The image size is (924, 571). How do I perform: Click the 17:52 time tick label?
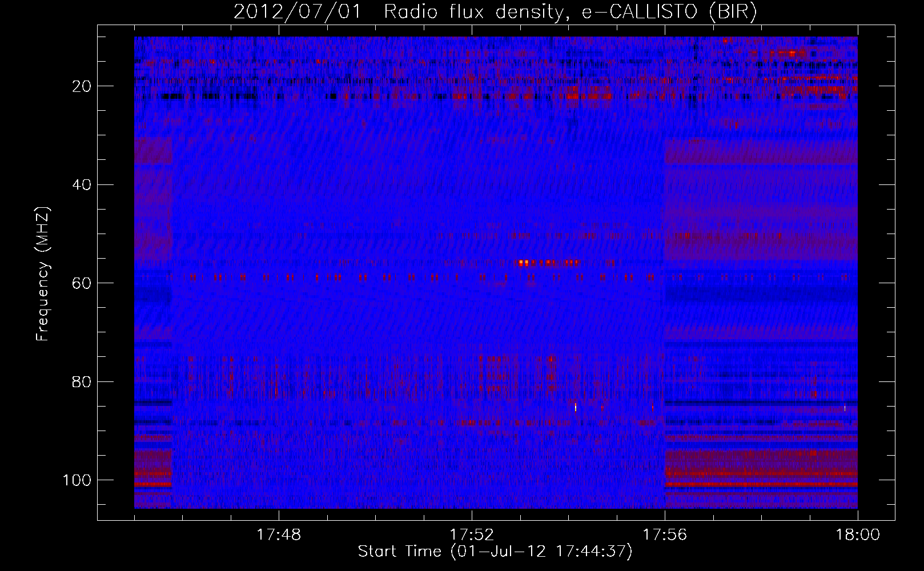point(472,535)
